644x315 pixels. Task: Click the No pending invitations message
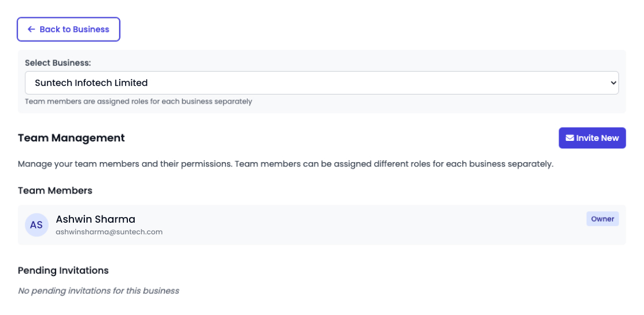coord(99,291)
